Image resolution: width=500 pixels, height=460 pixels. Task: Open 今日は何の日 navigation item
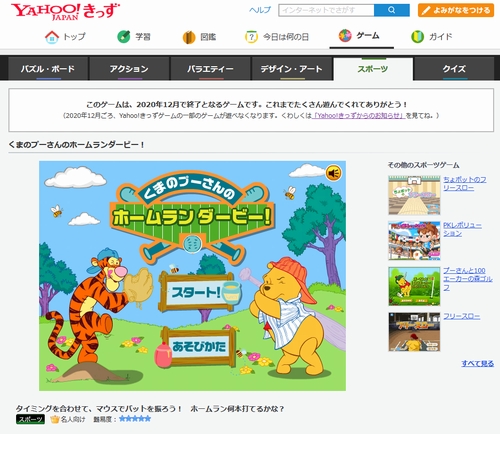click(x=277, y=37)
